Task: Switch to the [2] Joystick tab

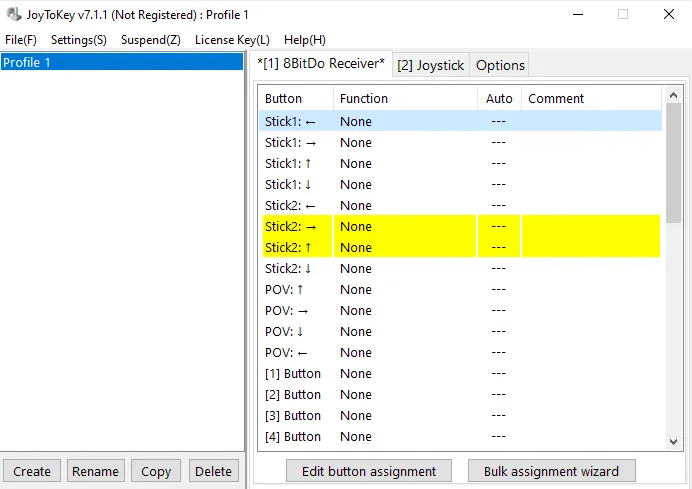Action: [x=430, y=65]
